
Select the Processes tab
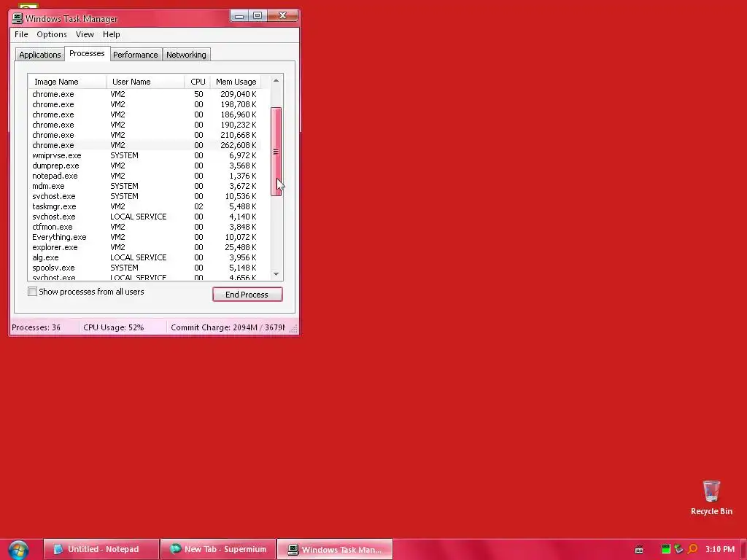pos(87,53)
